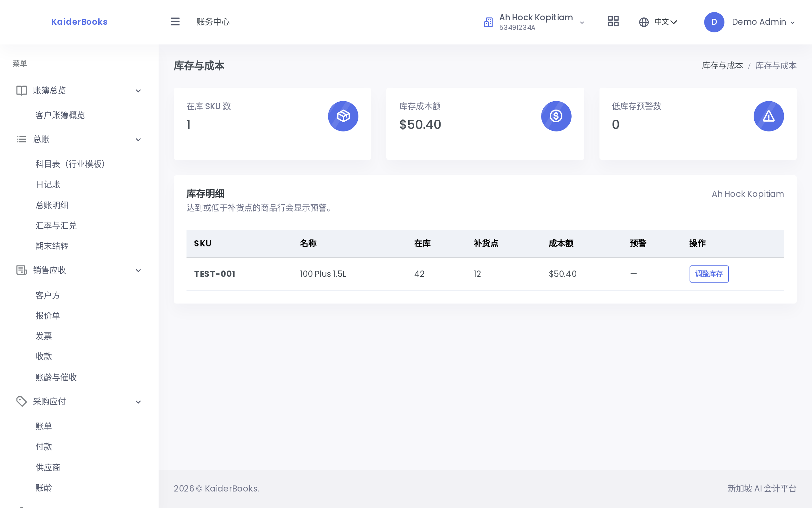Open 期末结转 menu item

(x=52, y=246)
